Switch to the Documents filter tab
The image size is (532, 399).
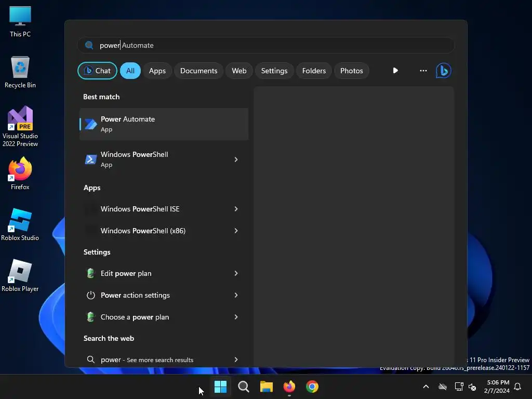(199, 71)
